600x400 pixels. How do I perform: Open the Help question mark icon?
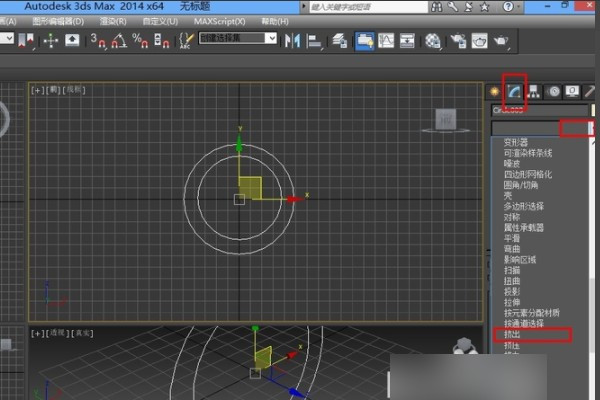[508, 7]
